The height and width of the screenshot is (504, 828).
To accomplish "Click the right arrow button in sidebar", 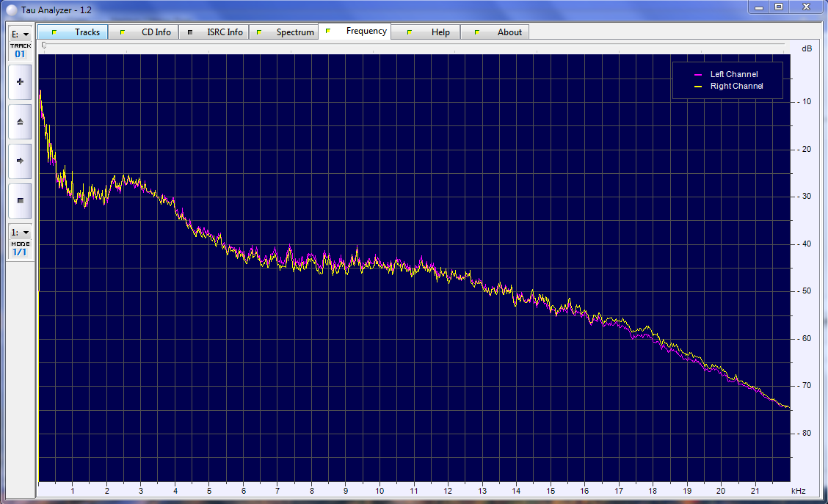I will [20, 161].
